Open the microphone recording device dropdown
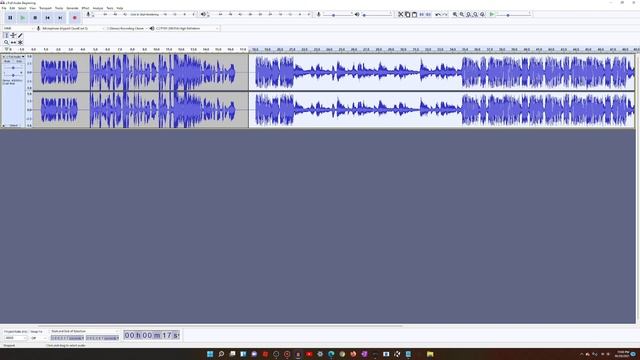 point(73,28)
